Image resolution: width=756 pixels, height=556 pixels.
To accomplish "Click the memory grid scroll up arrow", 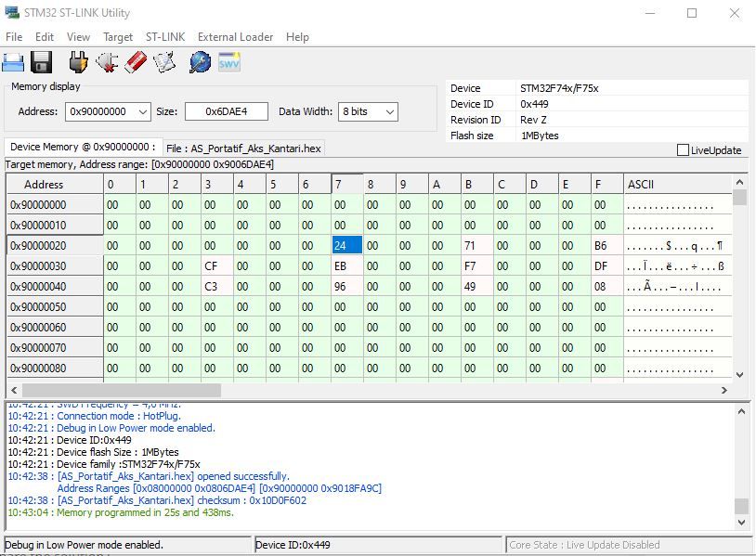I will coord(740,183).
